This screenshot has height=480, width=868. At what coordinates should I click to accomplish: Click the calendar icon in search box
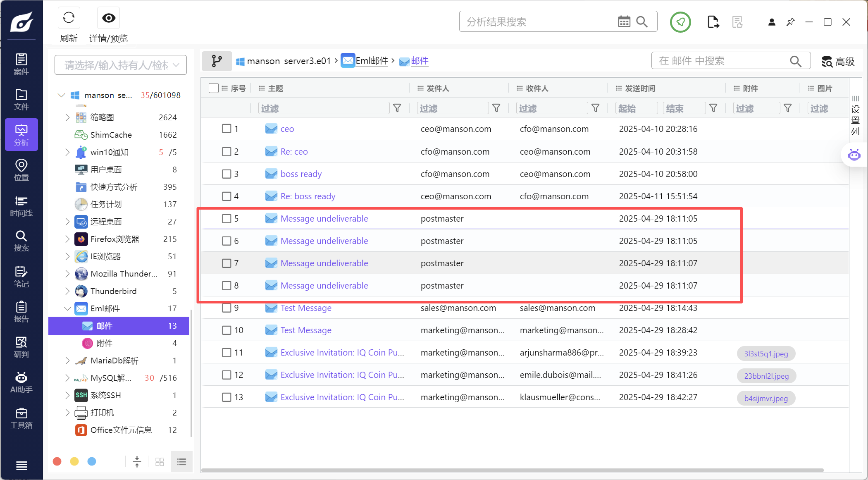(624, 21)
